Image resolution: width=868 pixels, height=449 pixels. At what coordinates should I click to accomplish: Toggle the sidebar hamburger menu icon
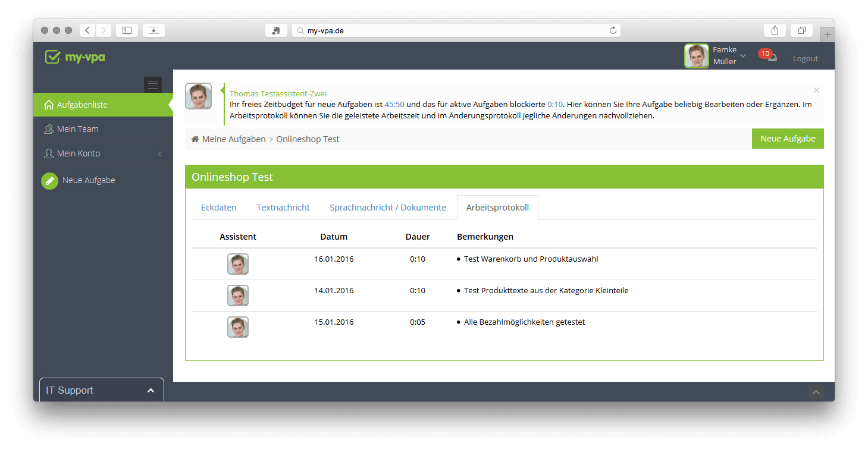(153, 84)
